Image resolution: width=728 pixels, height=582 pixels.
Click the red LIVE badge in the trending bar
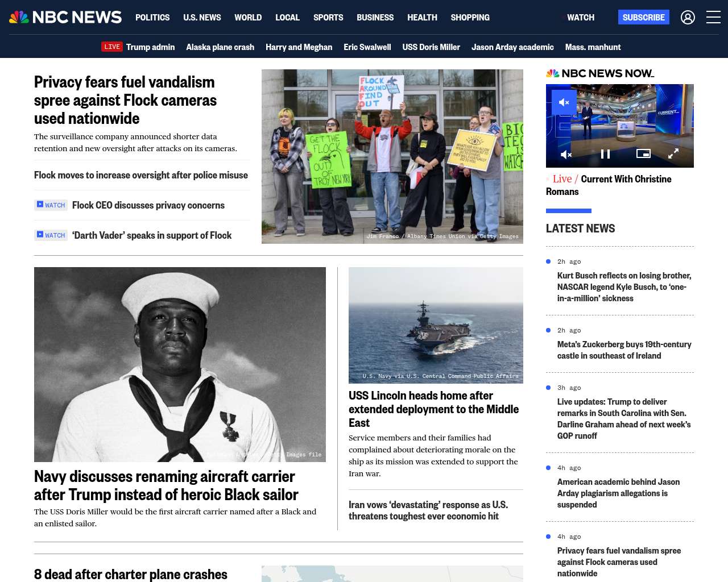(112, 47)
